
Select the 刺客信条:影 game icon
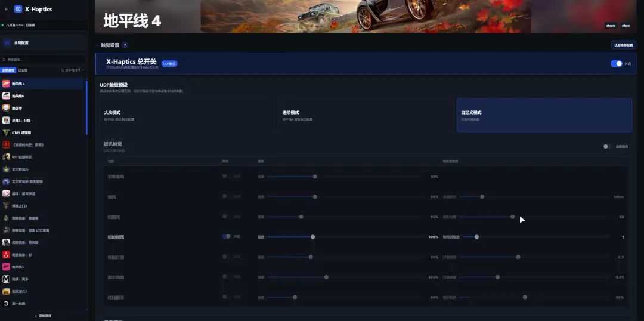point(6,255)
